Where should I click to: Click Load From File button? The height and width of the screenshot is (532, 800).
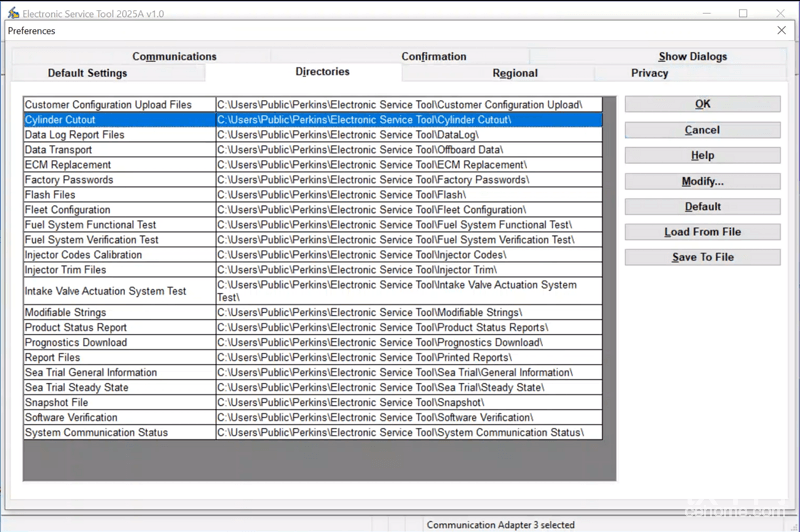(x=702, y=232)
